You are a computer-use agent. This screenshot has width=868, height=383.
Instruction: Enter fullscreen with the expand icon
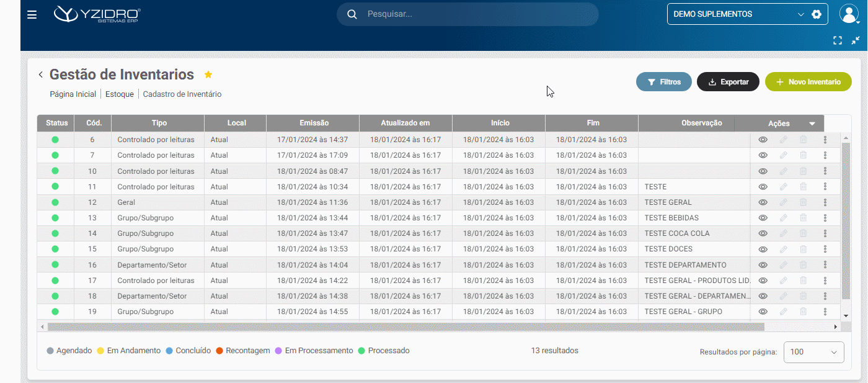coord(838,40)
